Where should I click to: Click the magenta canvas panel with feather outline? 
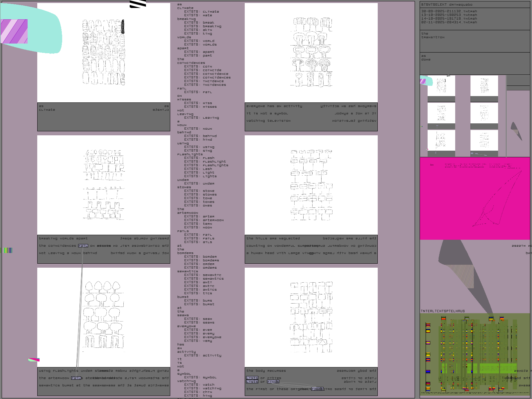(x=474, y=199)
